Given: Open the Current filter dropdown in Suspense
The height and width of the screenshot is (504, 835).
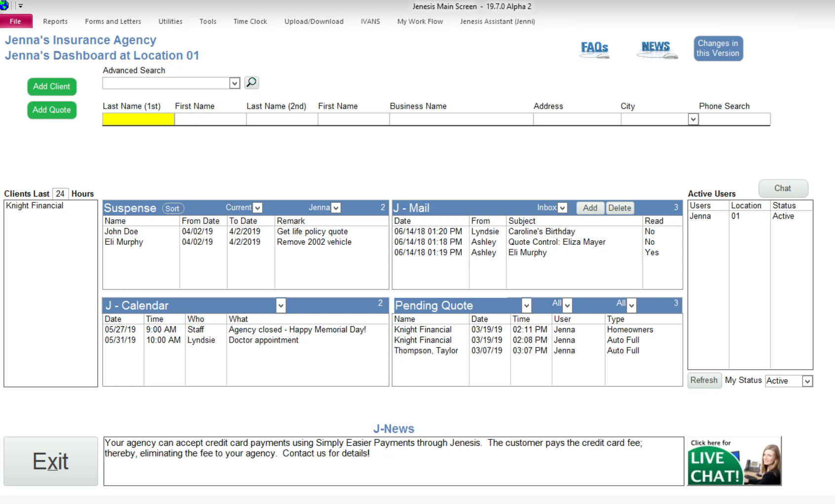Looking at the screenshot, I should pos(258,207).
